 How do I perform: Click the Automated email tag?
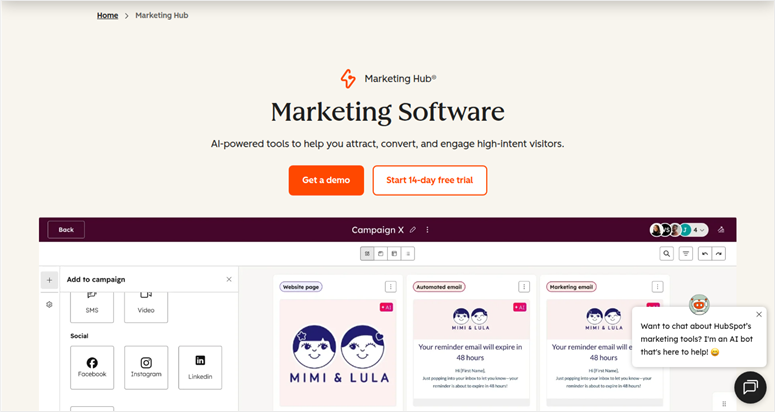439,287
